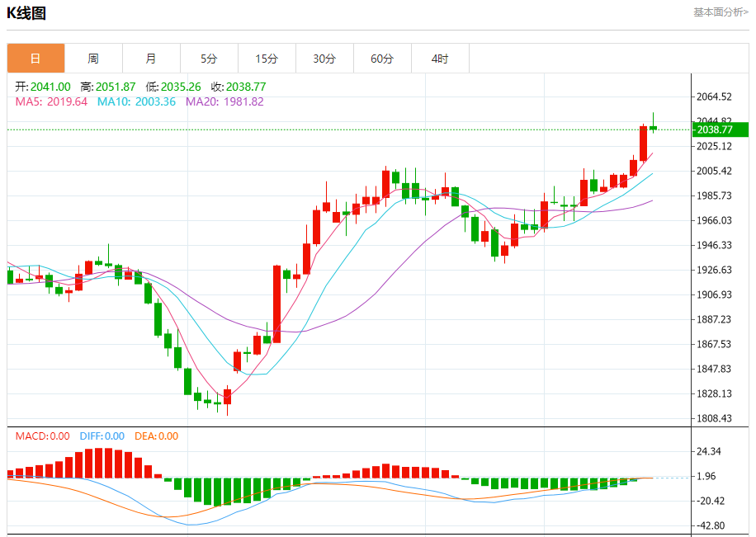756x537 pixels.
Task: Click the 1946.33 price axis label
Action: coord(714,245)
